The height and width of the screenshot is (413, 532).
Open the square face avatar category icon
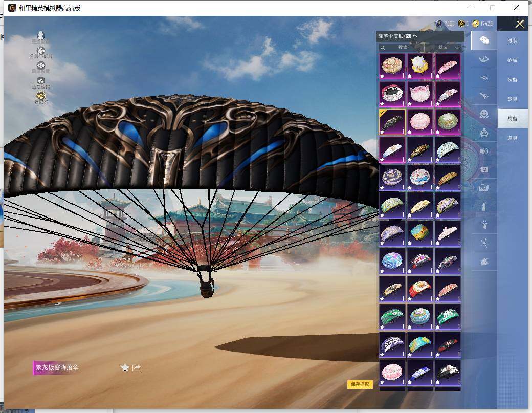pyautogui.click(x=484, y=169)
